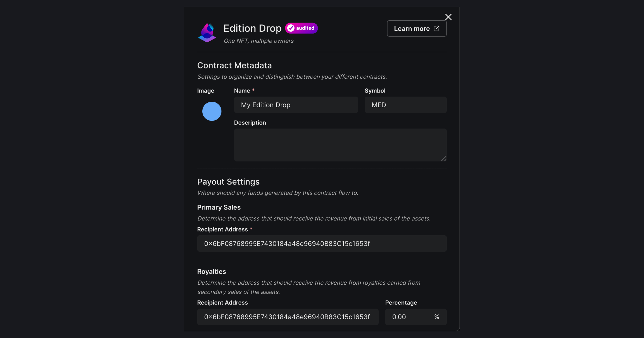The width and height of the screenshot is (644, 338).
Task: Click the Royalties Recipient Address input
Action: [x=287, y=317]
